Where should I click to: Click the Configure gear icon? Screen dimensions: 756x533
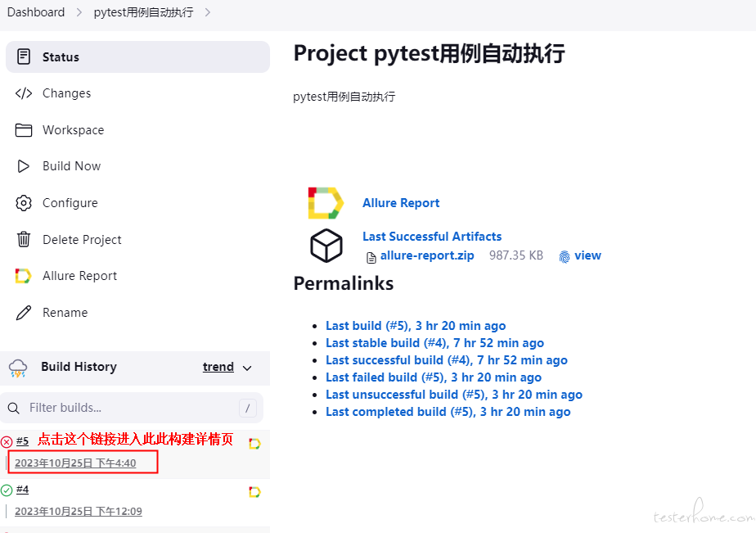(x=24, y=203)
